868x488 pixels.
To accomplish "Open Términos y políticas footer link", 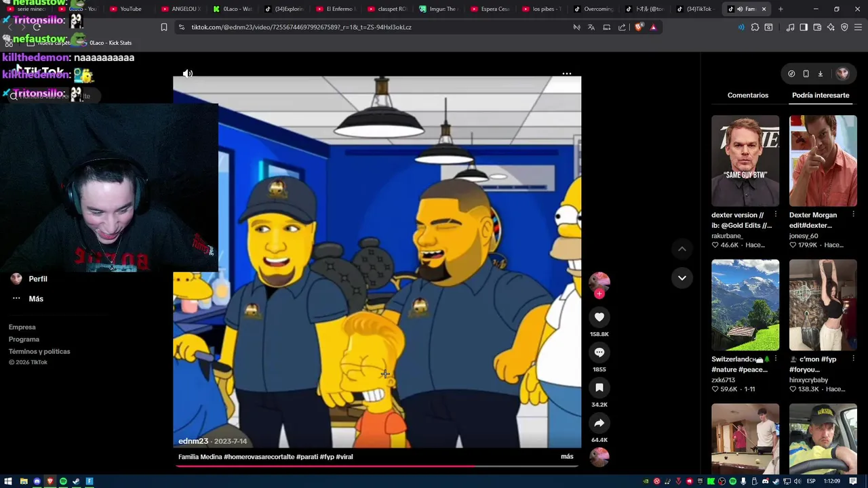I will pyautogui.click(x=39, y=352).
